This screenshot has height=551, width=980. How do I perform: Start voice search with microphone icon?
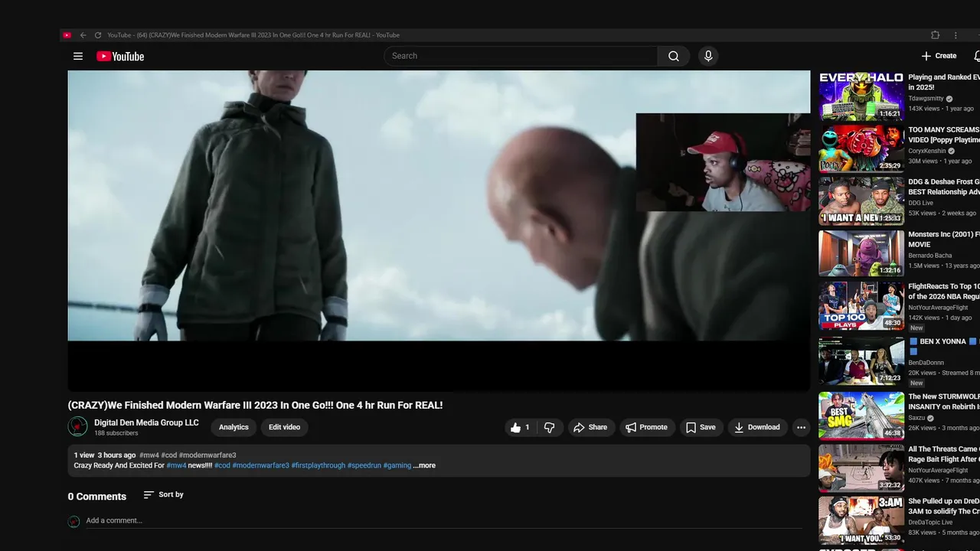click(x=708, y=56)
